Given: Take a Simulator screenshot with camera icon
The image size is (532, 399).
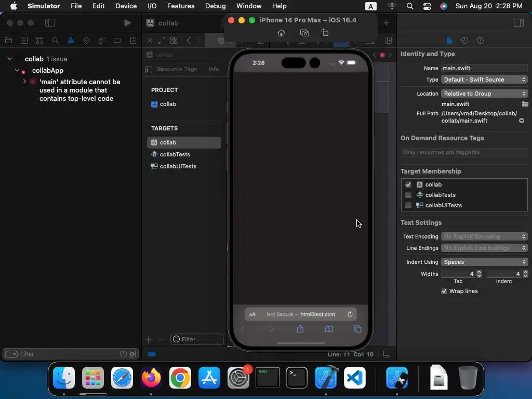Looking at the screenshot, I should (x=304, y=33).
